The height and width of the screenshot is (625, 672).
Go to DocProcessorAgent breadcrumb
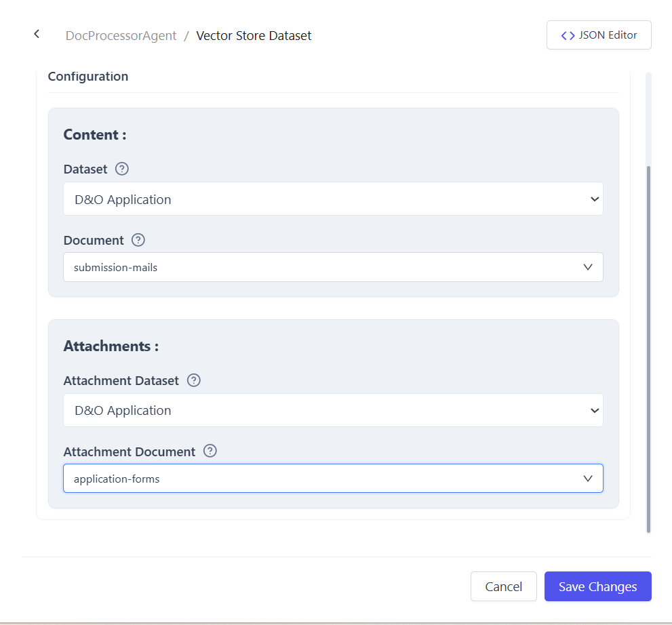point(121,36)
